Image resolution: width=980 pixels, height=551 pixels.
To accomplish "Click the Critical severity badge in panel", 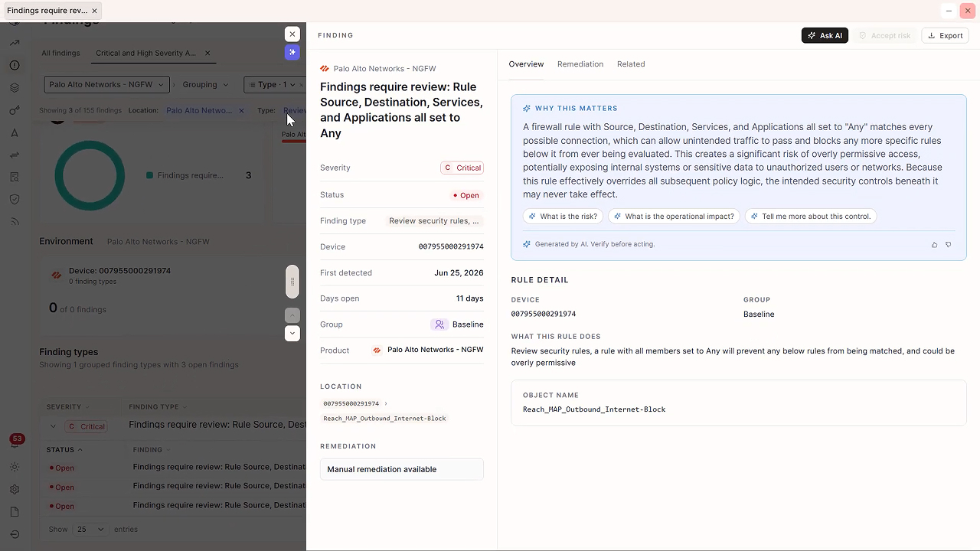I will (462, 168).
